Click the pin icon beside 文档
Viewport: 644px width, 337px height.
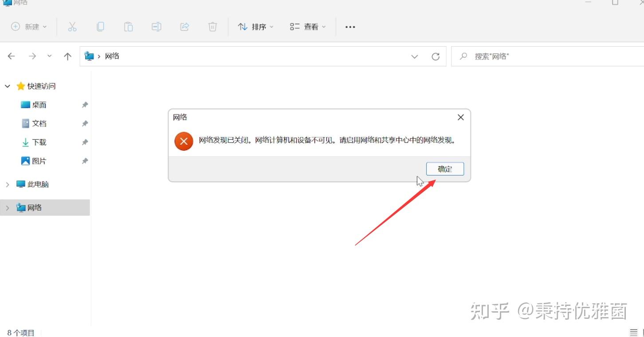pos(85,124)
